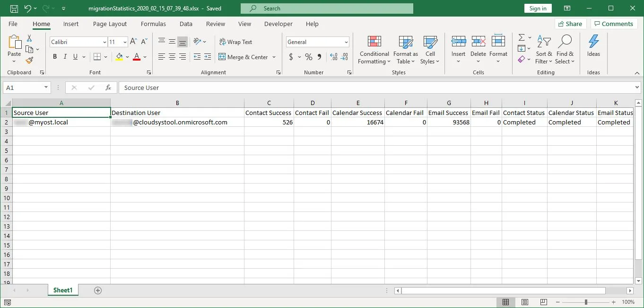Open the font name Calibri dropdown
Viewport: 644px width, 308px height.
tap(104, 42)
